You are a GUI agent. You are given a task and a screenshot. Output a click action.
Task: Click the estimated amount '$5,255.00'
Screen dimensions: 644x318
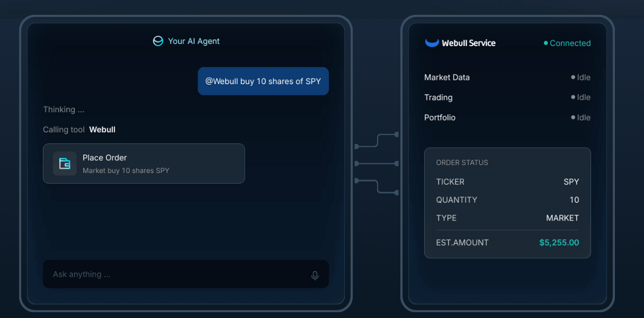tap(559, 243)
